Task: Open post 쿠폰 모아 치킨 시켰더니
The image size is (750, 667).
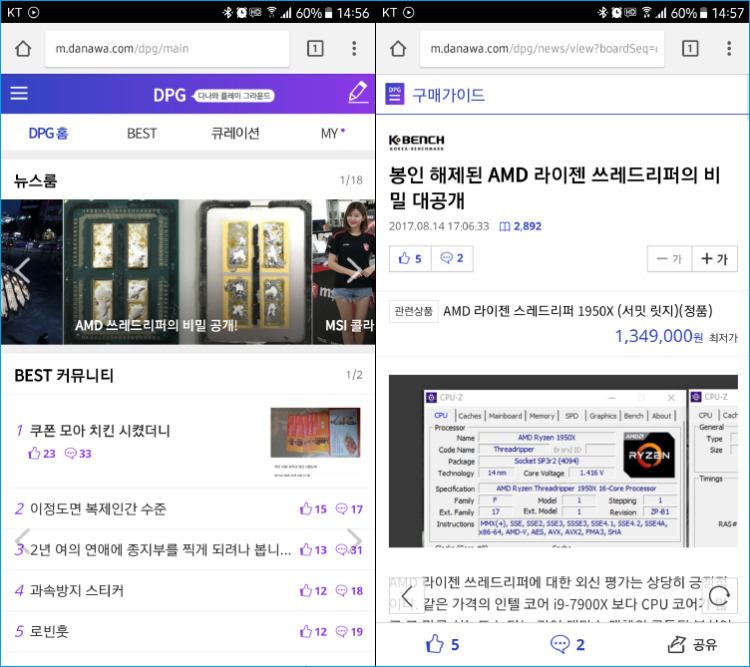Action: tap(100, 430)
